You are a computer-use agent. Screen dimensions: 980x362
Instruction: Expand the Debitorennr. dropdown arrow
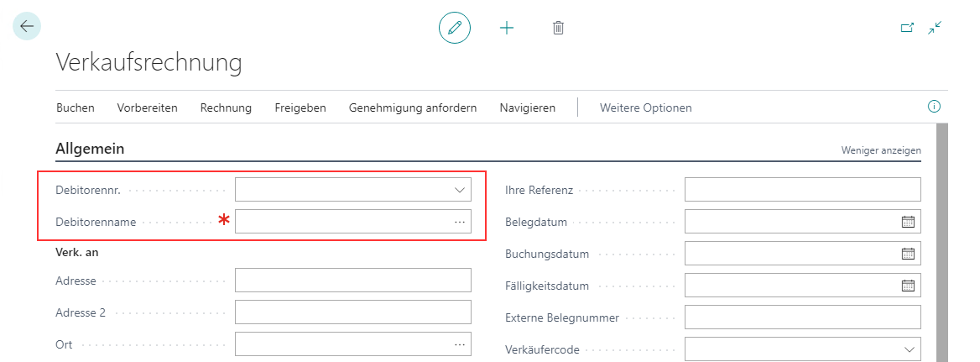(x=460, y=190)
